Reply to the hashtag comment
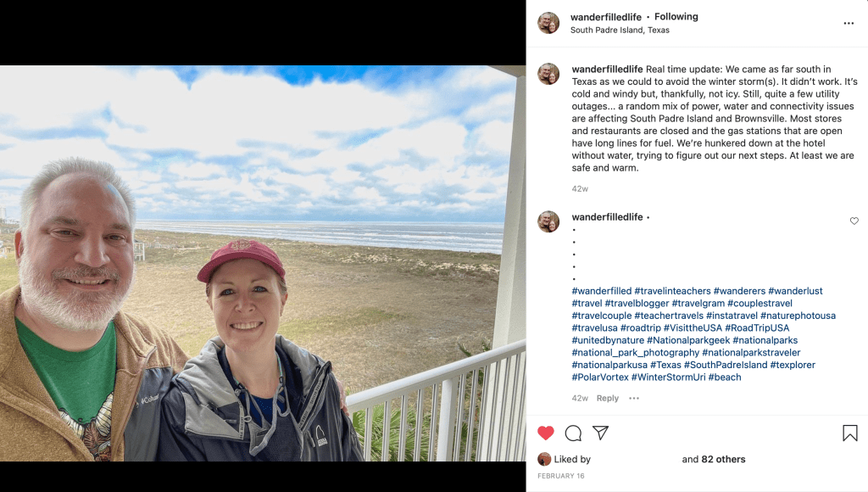Viewport: 868px width, 492px height. click(607, 398)
